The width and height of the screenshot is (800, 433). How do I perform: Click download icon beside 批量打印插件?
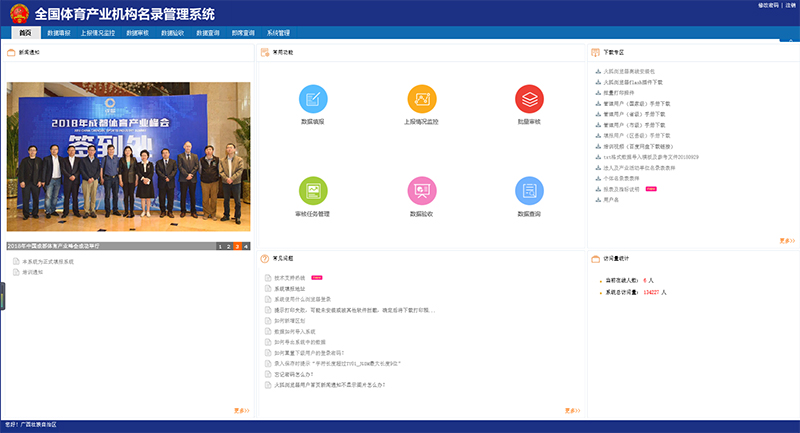click(x=597, y=92)
